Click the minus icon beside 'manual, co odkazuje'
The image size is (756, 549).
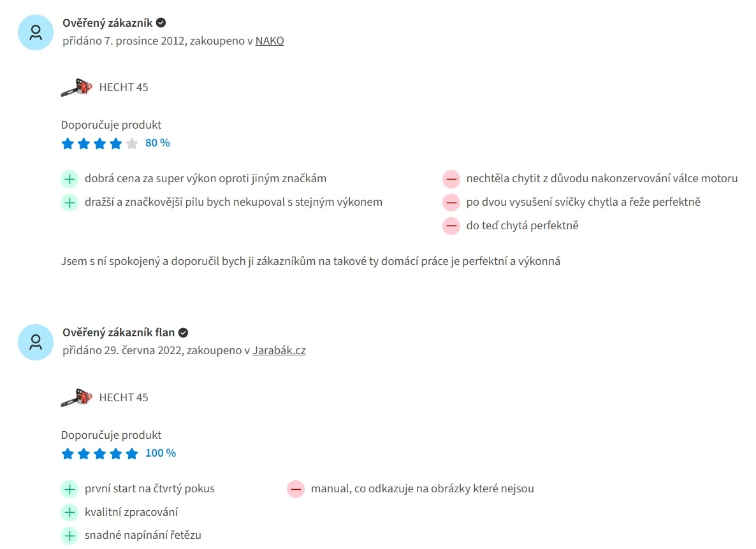(295, 489)
